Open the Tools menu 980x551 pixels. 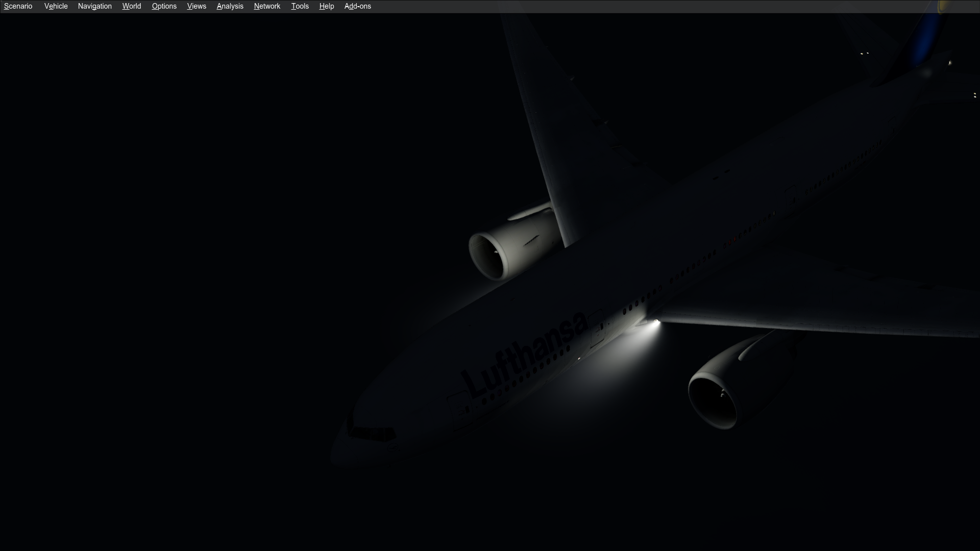pyautogui.click(x=300, y=6)
